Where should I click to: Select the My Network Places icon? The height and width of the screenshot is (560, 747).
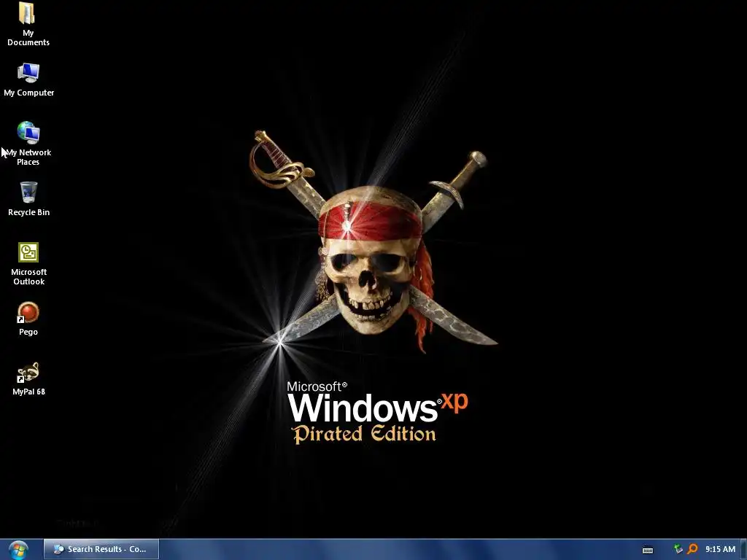28,133
